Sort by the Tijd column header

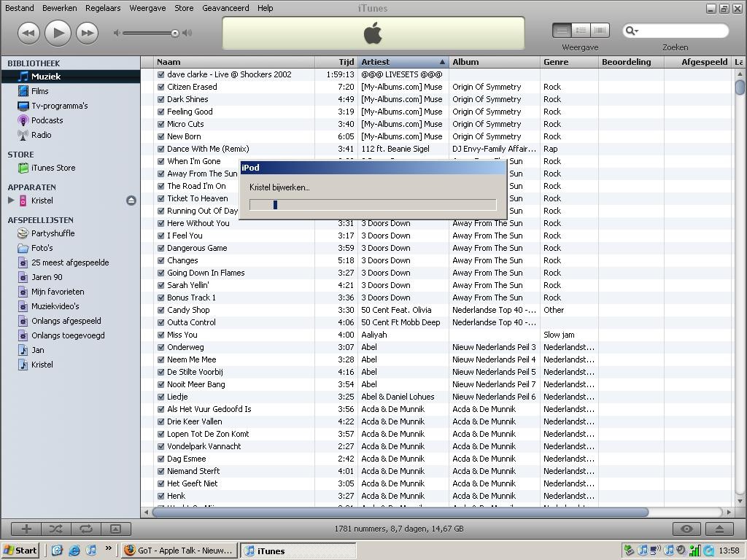(336, 62)
